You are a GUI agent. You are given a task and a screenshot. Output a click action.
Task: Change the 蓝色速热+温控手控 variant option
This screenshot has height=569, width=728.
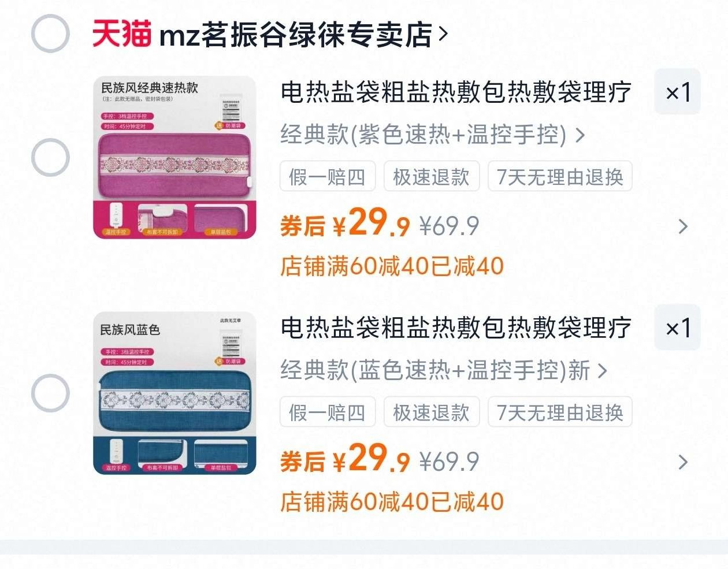pyautogui.click(x=444, y=370)
